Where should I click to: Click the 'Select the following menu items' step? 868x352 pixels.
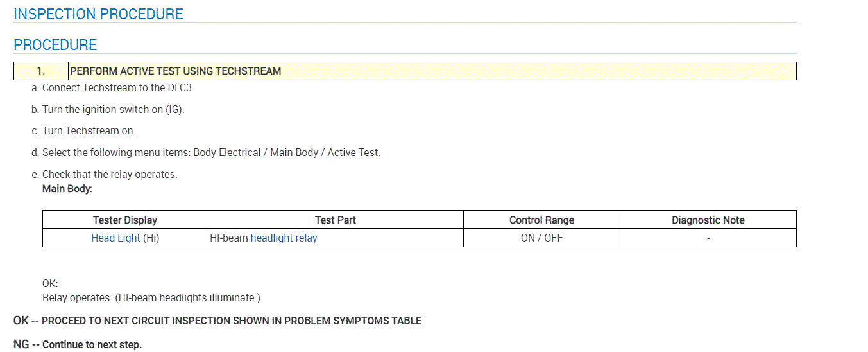tap(210, 153)
